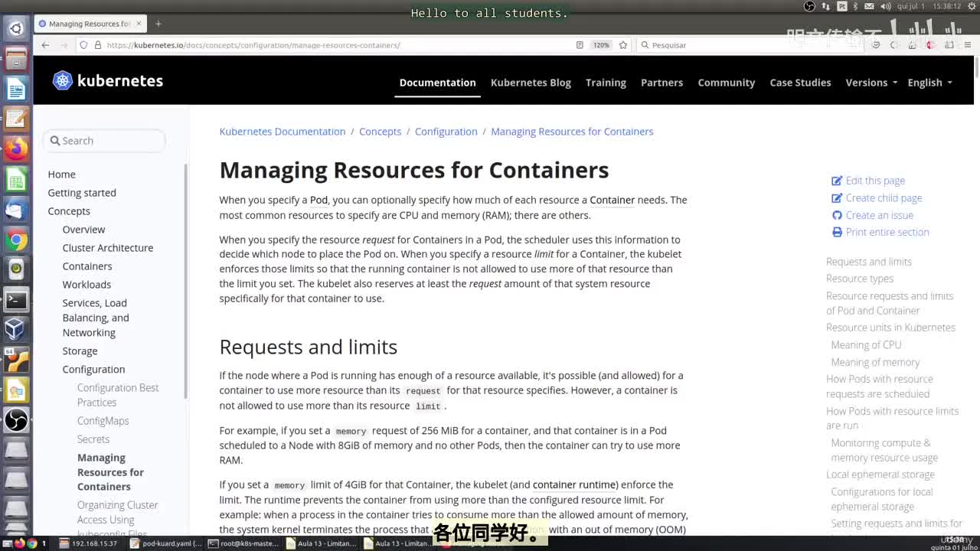
Task: Open Thunderbird mail from the dock
Action: point(16,210)
